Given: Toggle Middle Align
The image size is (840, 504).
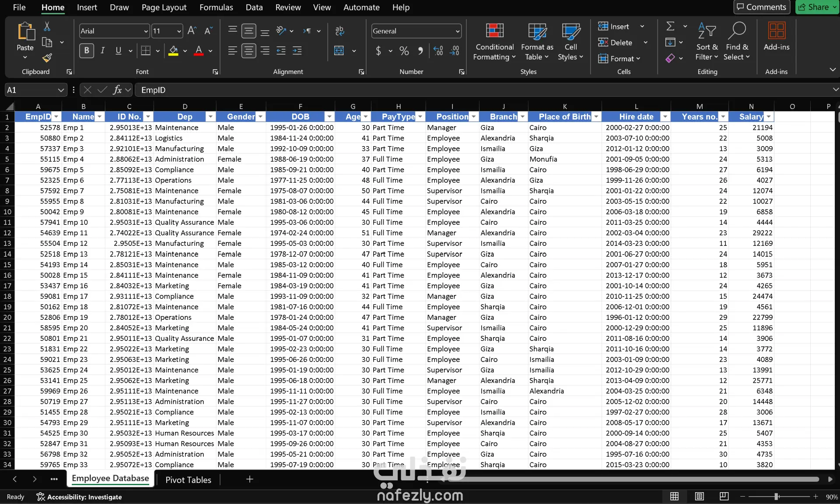Looking at the screenshot, I should coord(248,31).
